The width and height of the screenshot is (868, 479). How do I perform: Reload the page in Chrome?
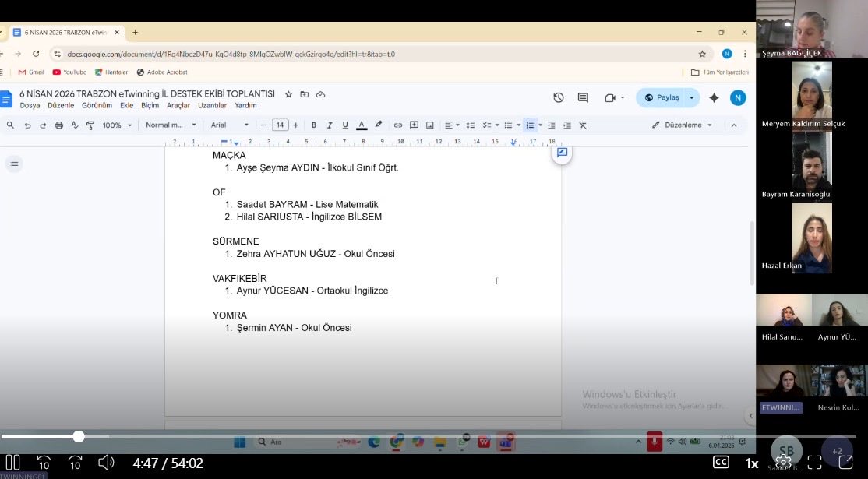36,54
